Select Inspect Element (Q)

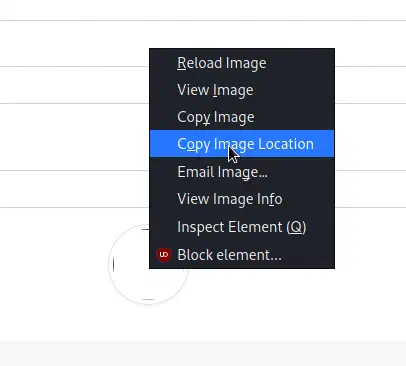[242, 227]
